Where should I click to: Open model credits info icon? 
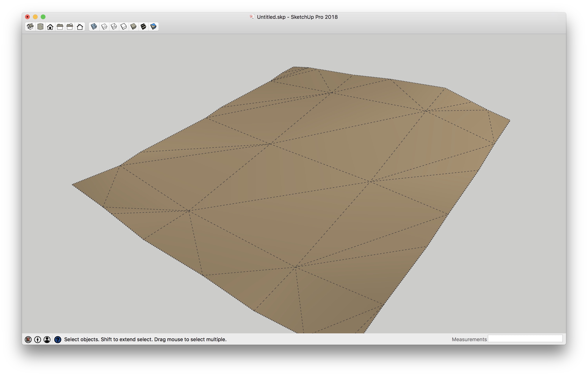[x=38, y=339]
